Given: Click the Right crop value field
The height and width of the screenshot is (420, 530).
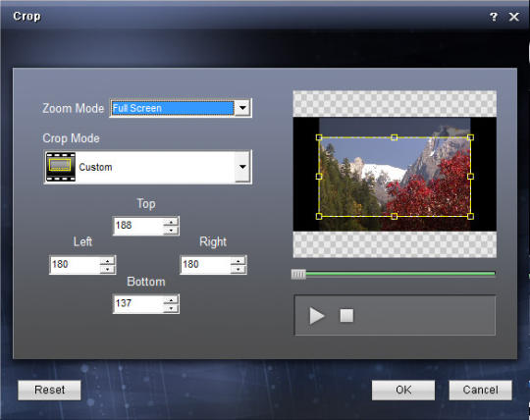Looking at the screenshot, I should pyautogui.click(x=205, y=265).
